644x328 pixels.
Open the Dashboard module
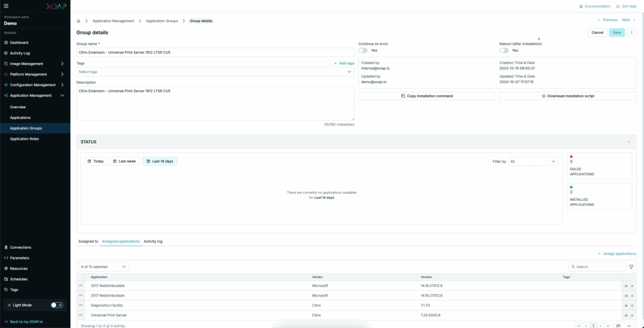click(x=19, y=42)
